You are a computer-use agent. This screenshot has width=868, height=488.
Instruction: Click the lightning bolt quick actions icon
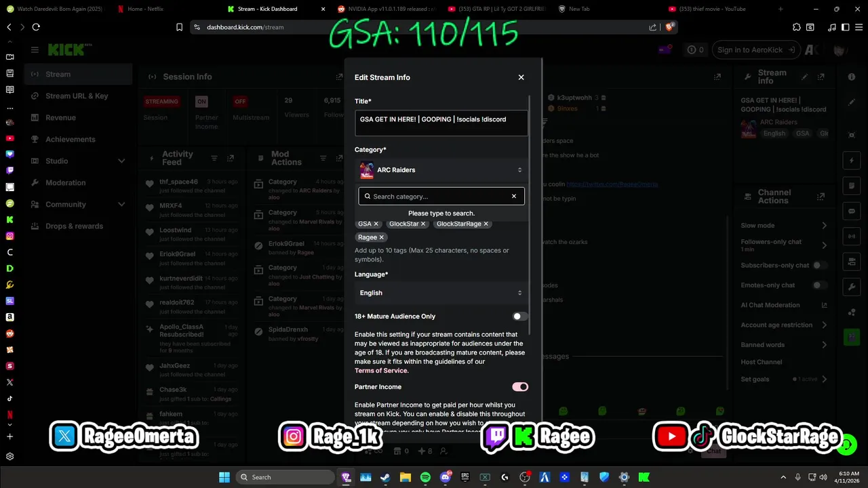coord(852,161)
